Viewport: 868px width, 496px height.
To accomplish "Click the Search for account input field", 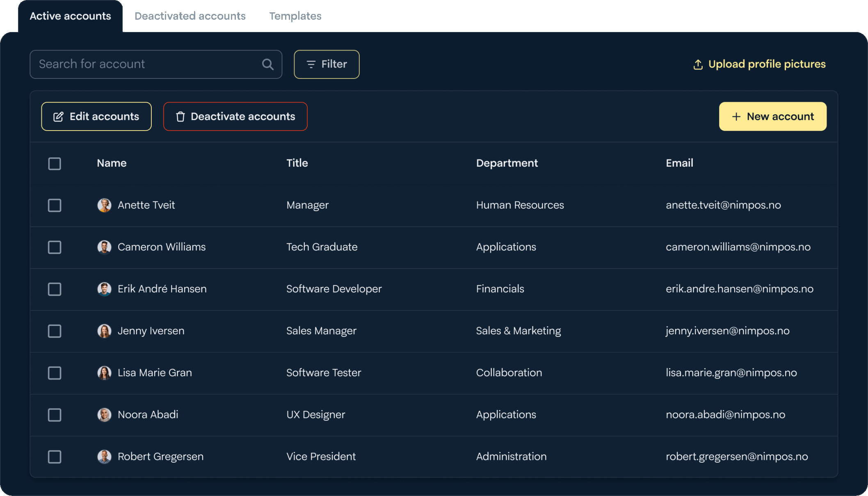I will [144, 64].
